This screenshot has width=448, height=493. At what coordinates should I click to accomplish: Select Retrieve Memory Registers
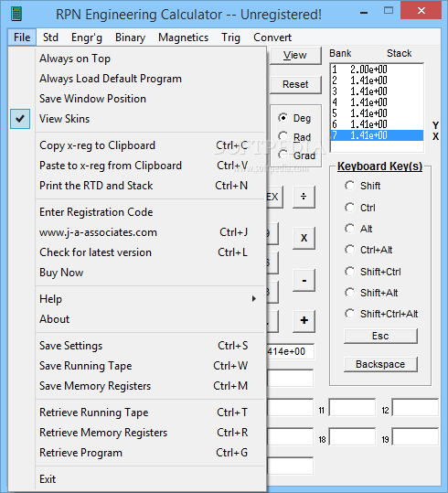(x=137, y=433)
